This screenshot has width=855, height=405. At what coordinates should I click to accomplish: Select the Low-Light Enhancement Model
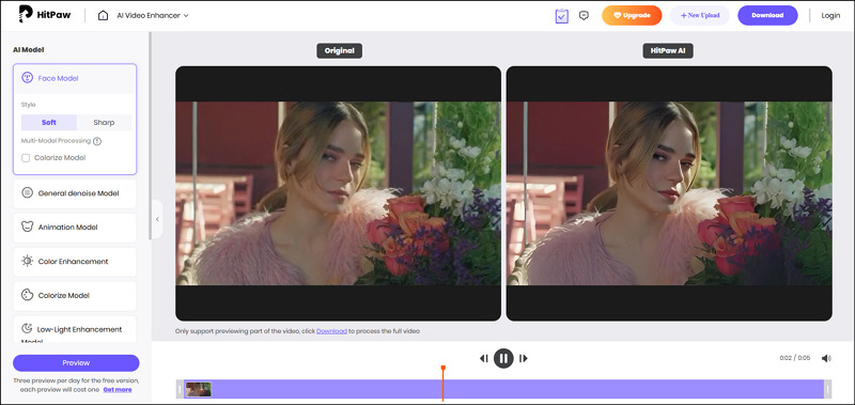pyautogui.click(x=75, y=329)
